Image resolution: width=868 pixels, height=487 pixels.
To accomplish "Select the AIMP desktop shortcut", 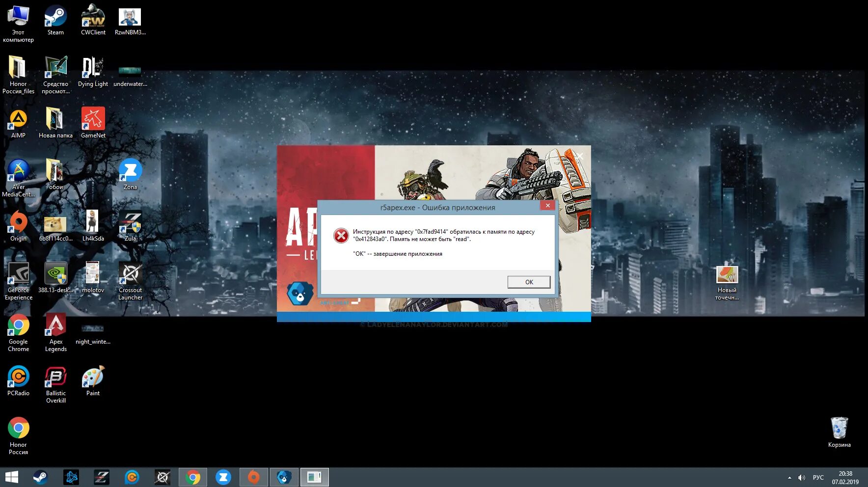I will click(x=18, y=123).
